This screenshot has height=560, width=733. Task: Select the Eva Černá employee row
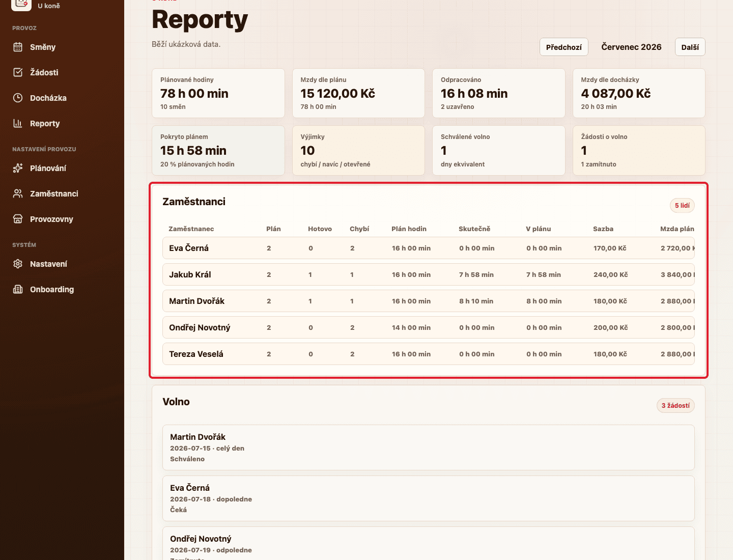point(429,248)
